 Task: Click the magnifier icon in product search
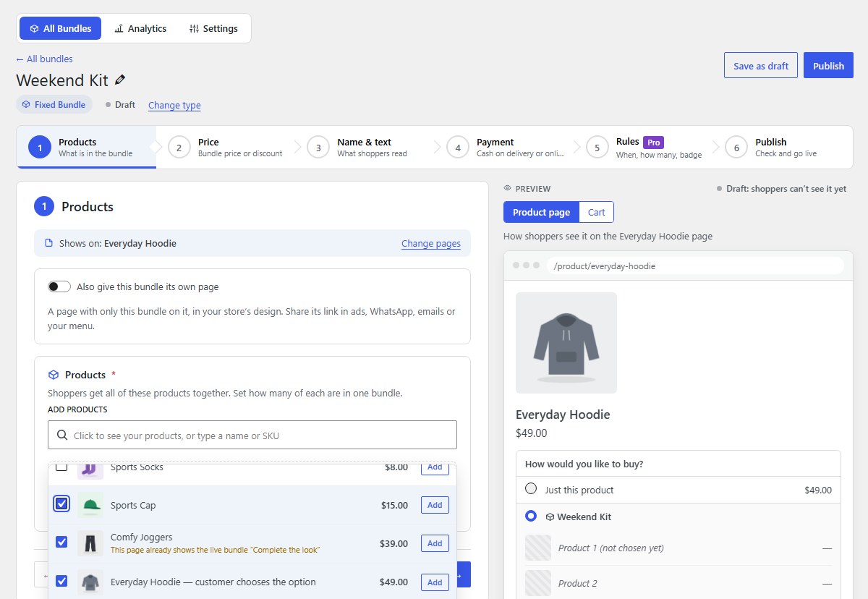pyautogui.click(x=62, y=436)
